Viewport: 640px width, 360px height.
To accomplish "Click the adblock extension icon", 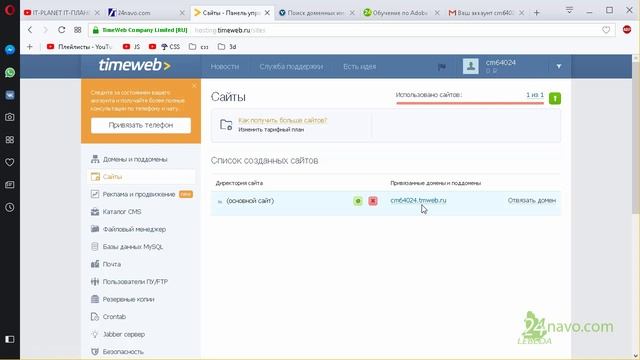I will tap(627, 29).
